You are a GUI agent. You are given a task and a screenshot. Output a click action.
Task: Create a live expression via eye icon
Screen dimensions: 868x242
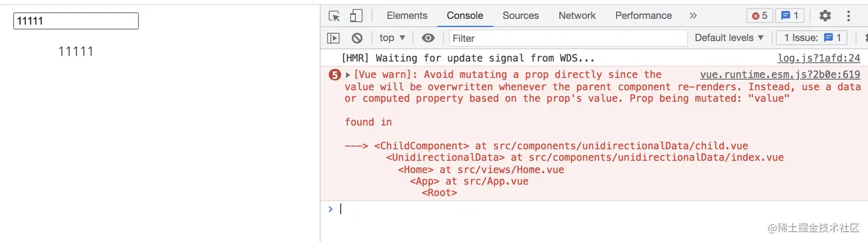coord(428,38)
